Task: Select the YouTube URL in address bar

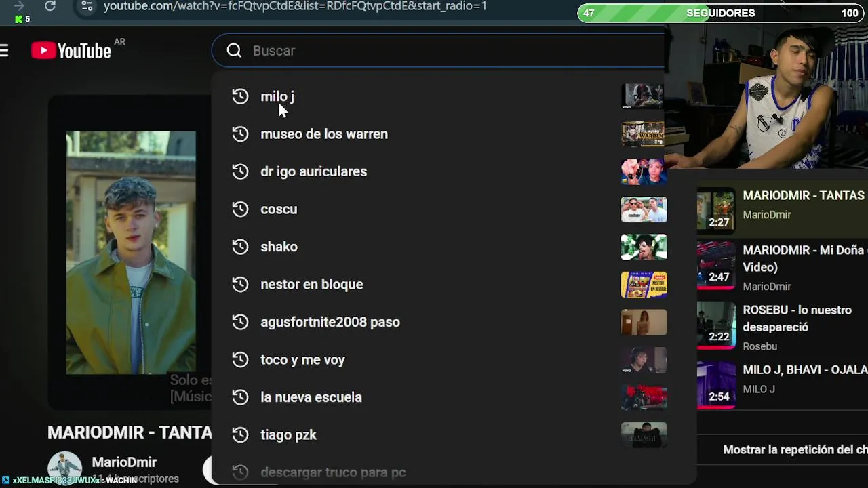Action: click(x=295, y=6)
